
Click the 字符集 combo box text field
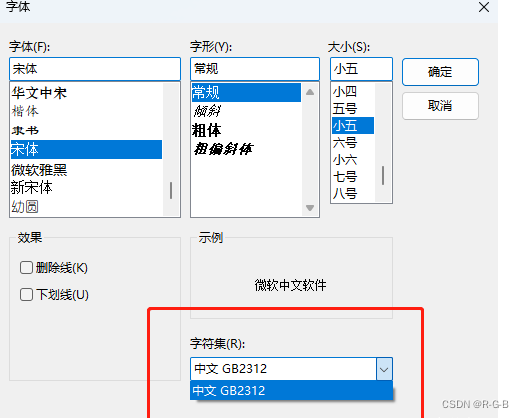(x=283, y=369)
